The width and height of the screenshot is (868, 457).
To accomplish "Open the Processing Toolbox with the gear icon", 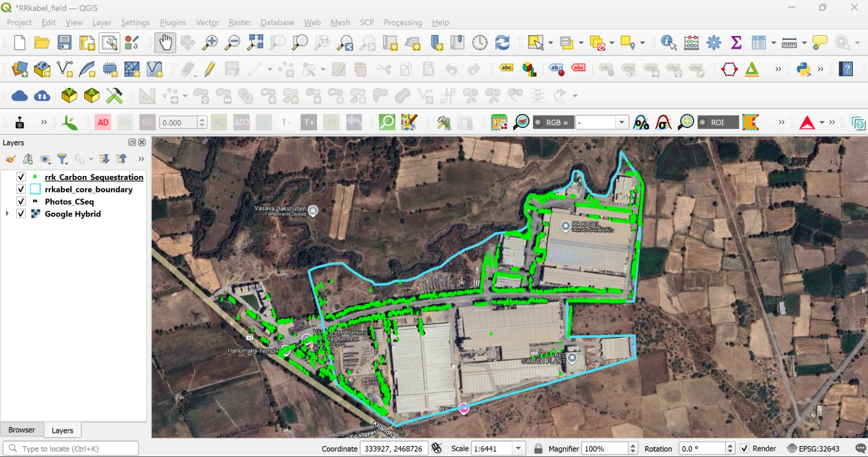I will coord(713,43).
